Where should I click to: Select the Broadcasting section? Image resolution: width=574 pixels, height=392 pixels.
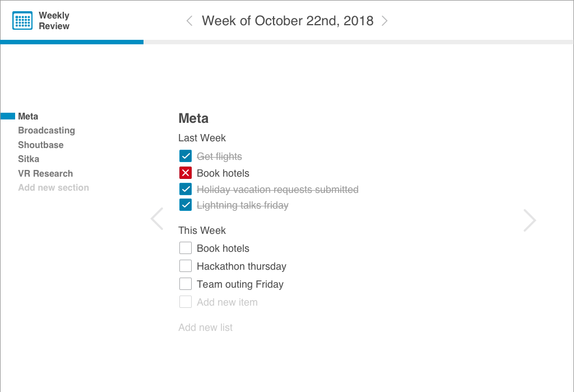click(x=47, y=130)
